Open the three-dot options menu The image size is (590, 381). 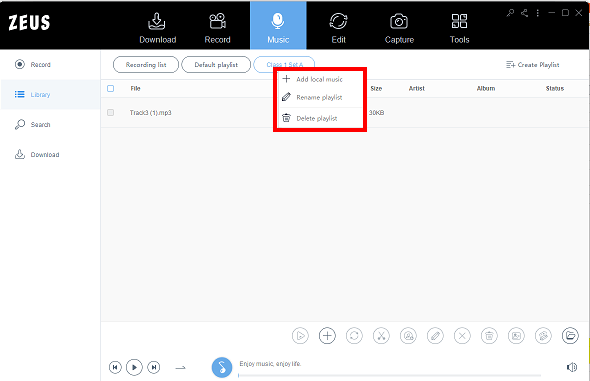(x=538, y=13)
